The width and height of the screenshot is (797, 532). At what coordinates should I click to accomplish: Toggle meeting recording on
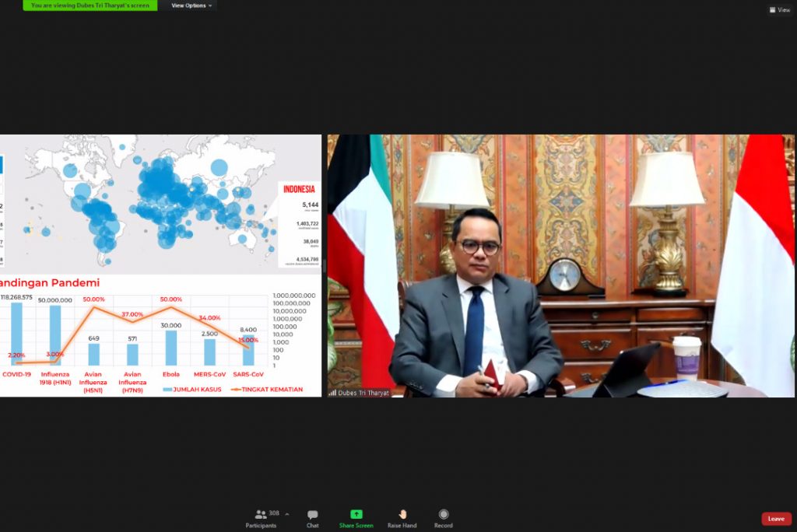444,519
